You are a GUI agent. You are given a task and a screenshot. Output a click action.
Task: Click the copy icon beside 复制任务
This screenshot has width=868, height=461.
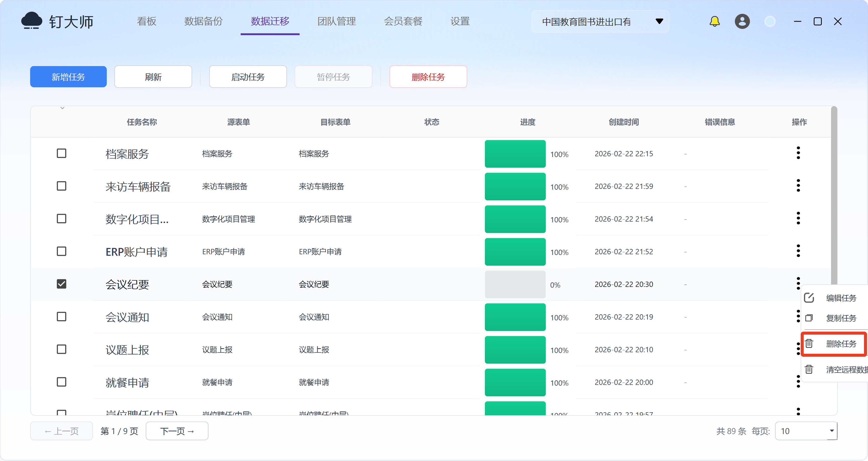pos(809,318)
